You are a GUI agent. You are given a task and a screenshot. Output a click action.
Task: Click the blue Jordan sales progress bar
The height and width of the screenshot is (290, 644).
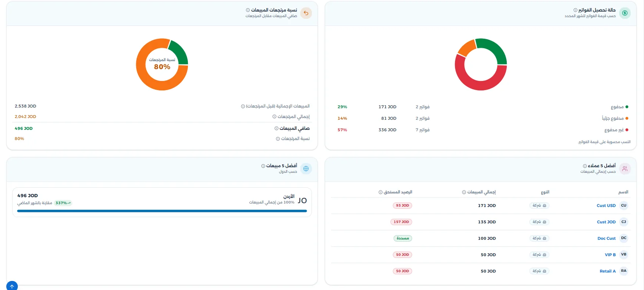point(162,211)
